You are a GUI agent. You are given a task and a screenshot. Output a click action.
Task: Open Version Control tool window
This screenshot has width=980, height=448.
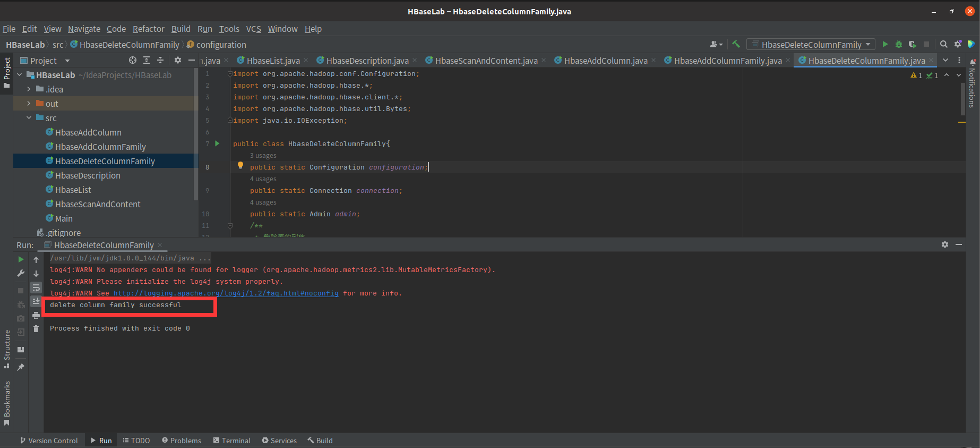coord(49,441)
